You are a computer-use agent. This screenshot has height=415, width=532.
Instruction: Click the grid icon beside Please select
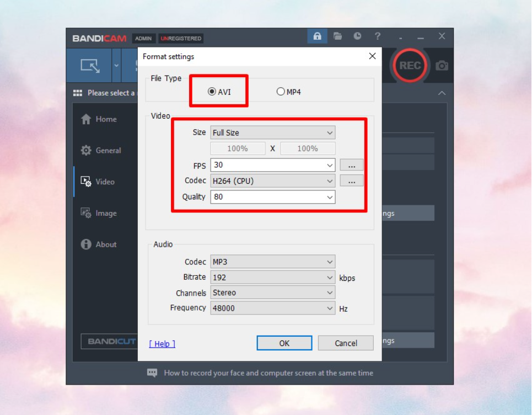tap(78, 93)
